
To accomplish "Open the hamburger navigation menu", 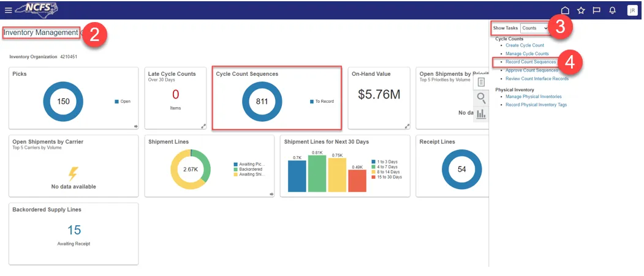I will click(8, 10).
